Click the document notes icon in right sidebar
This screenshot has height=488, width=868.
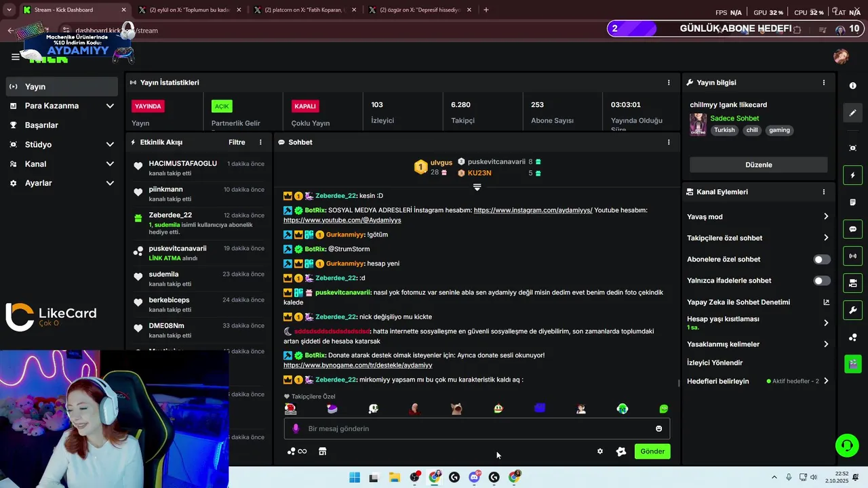pyautogui.click(x=853, y=202)
